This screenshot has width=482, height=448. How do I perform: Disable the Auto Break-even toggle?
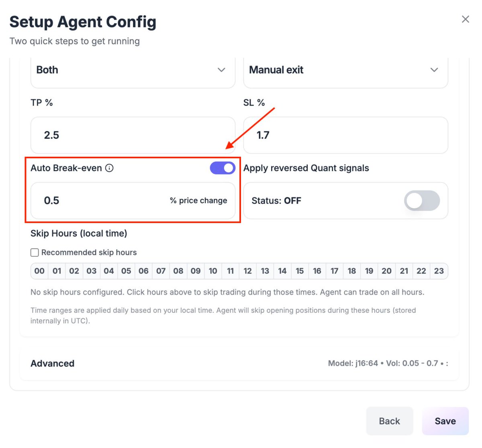click(223, 168)
